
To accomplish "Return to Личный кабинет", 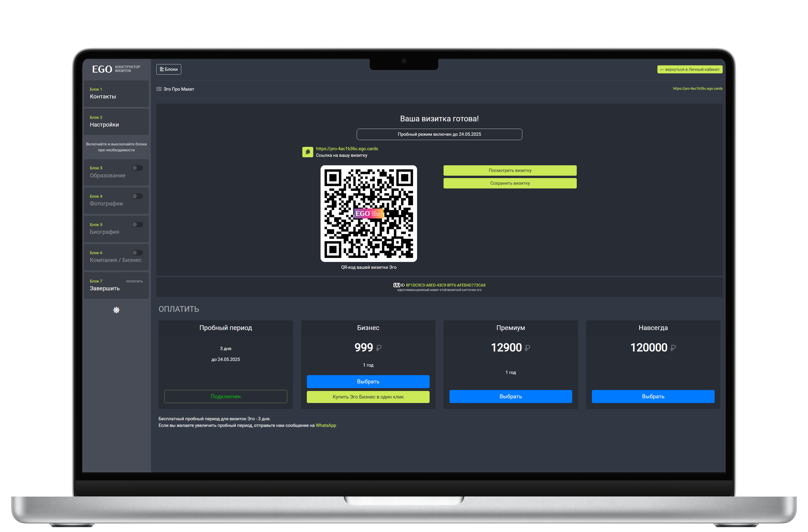I will click(690, 69).
